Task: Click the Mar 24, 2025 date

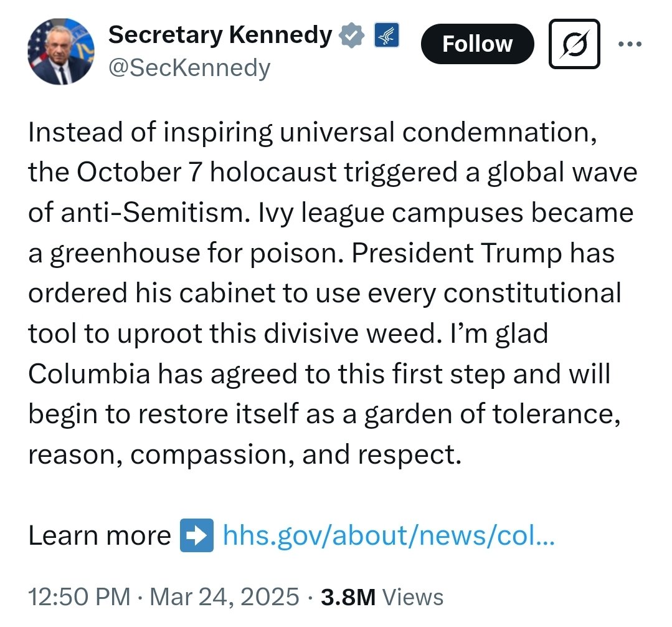Action: coord(223,596)
